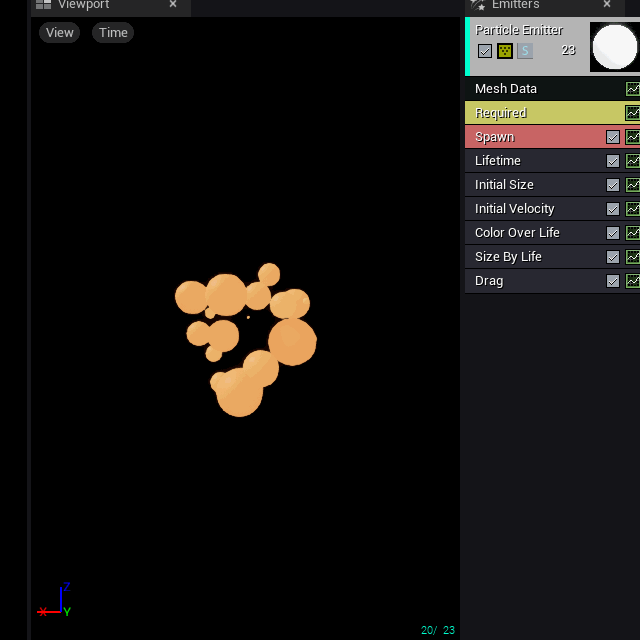Toggle the emitter Solo S button
This screenshot has height=640, width=640.
tap(525, 51)
